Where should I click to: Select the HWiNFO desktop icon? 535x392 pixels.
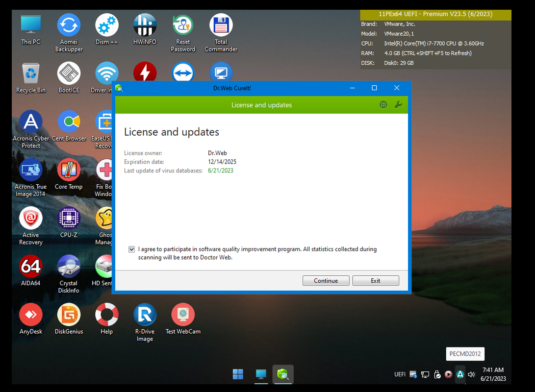click(145, 30)
